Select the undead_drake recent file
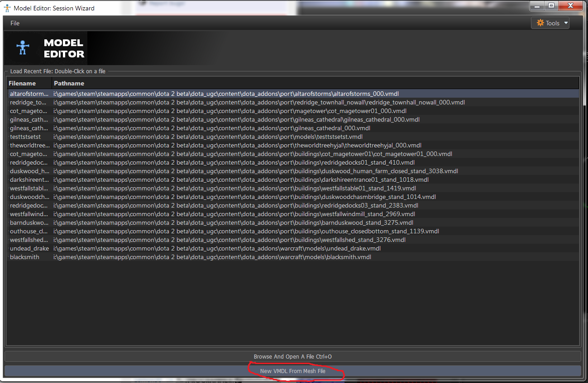 pyautogui.click(x=217, y=249)
